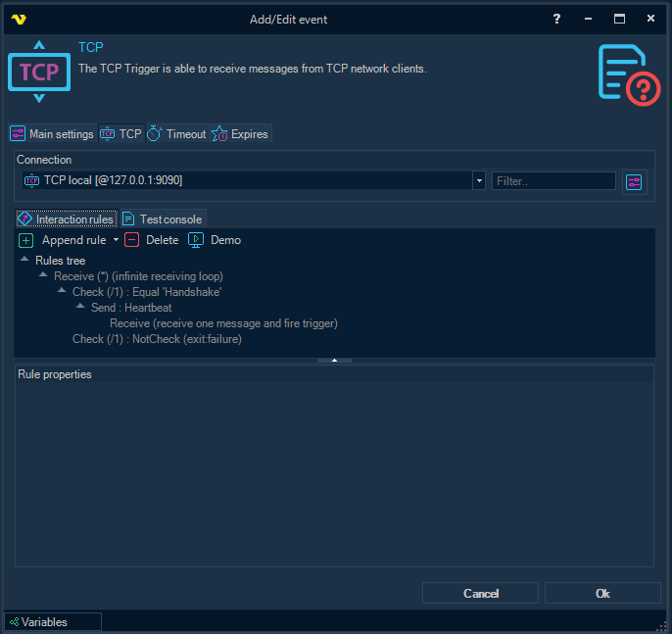Click the panel splitter handle above Rule properties
This screenshot has height=634, width=672.
(x=334, y=361)
